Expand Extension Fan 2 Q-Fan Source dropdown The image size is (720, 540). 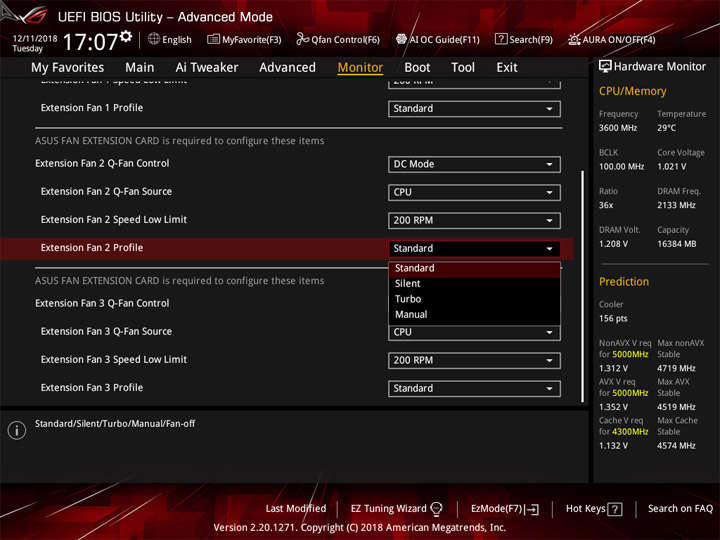474,192
